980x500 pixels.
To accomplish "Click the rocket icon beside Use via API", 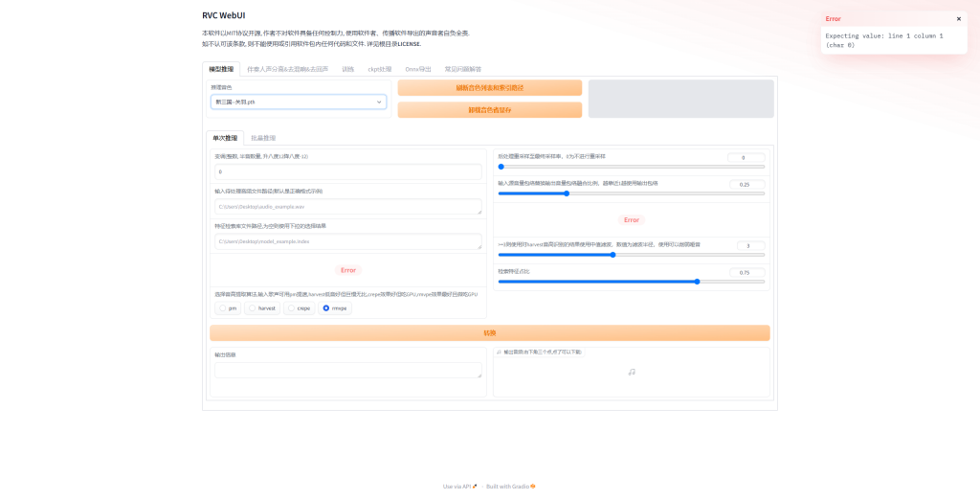I will (x=475, y=487).
